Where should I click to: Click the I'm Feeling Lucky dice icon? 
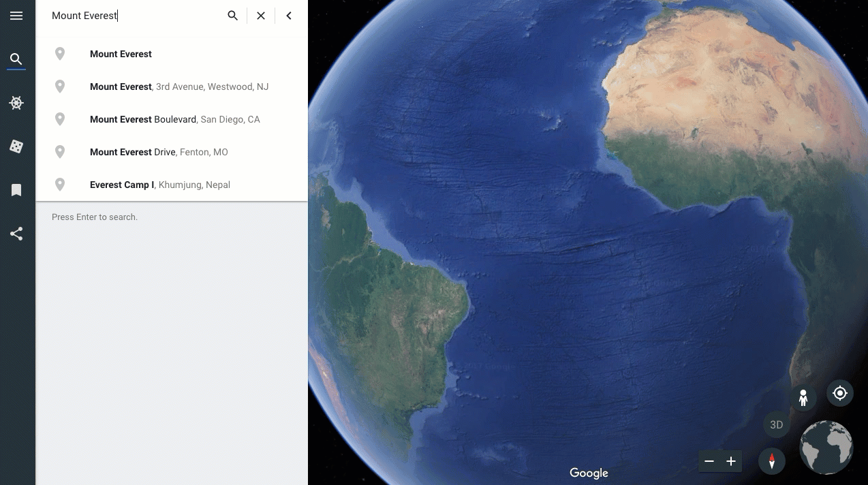click(x=16, y=146)
